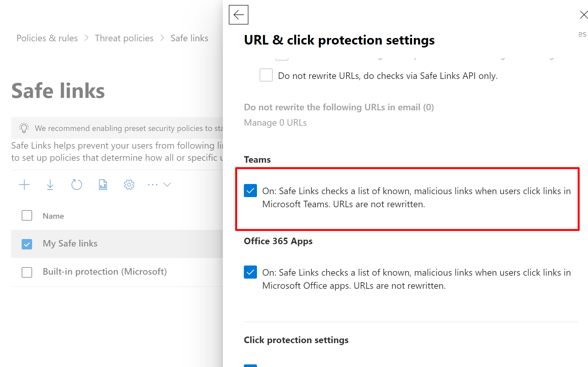Click the back arrow in the settings panel
The image size is (588, 367).
pos(238,15)
